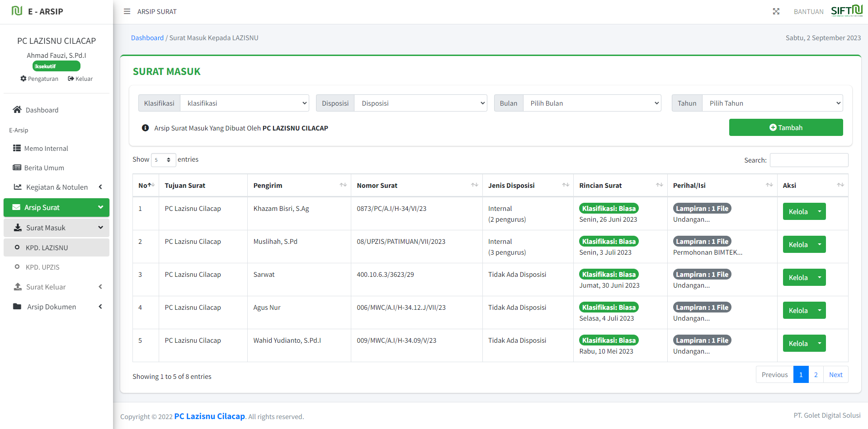Click the Dashboard home icon in sidebar

[x=17, y=110]
